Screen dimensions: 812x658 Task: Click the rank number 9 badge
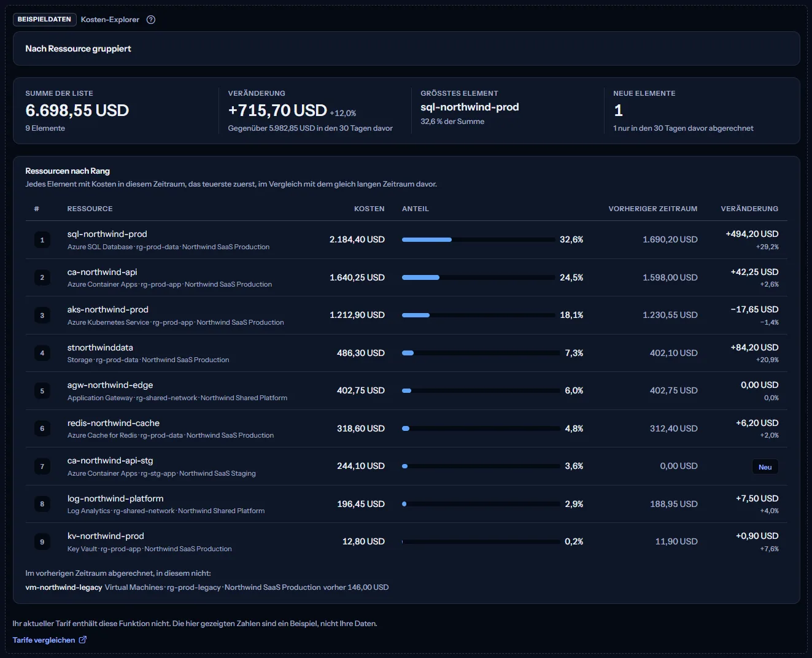pos(42,542)
